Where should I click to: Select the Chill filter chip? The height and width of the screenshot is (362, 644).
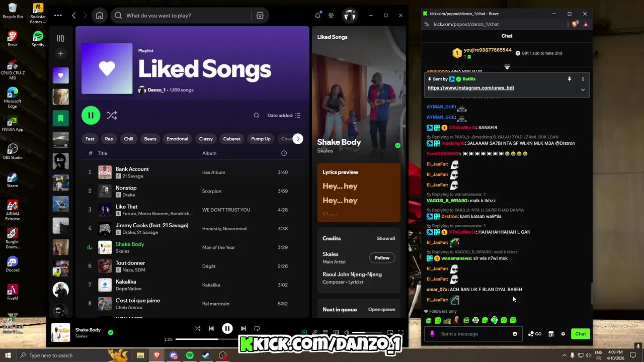pos(129,139)
